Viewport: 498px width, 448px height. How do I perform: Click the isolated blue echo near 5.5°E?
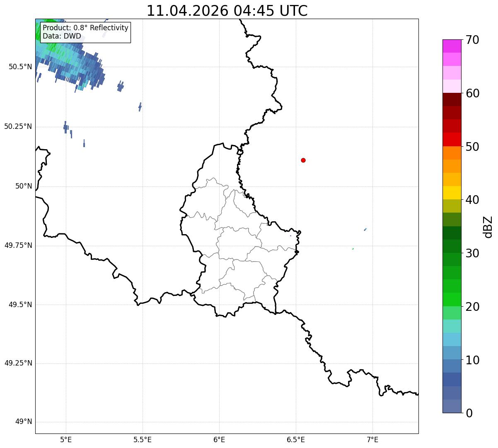point(140,107)
